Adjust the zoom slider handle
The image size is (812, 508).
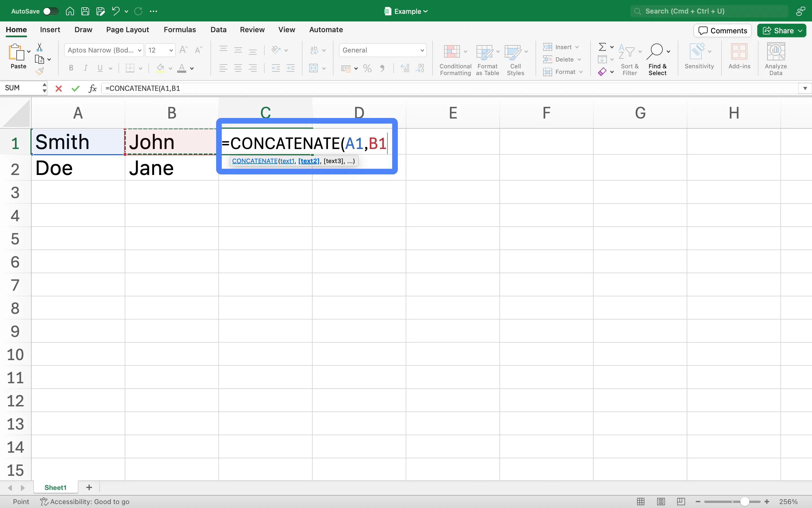point(745,502)
